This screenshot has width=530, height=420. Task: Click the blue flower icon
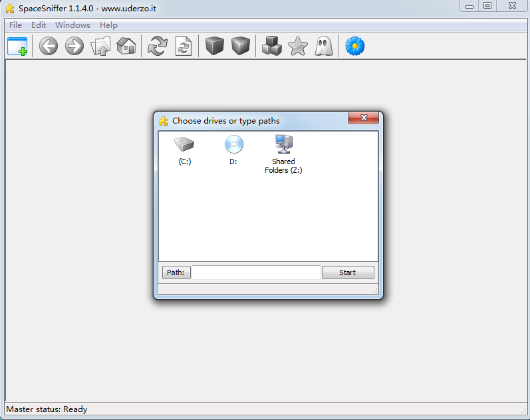point(355,47)
